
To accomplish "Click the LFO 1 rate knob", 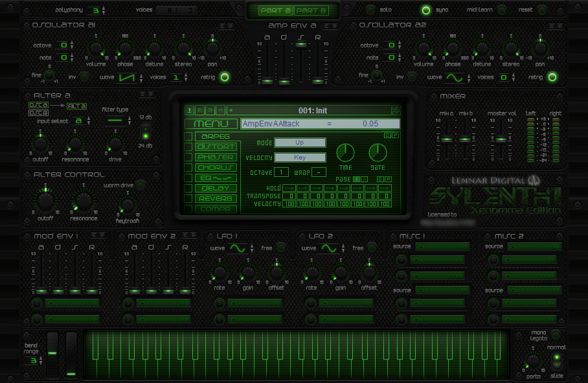I will (220, 273).
